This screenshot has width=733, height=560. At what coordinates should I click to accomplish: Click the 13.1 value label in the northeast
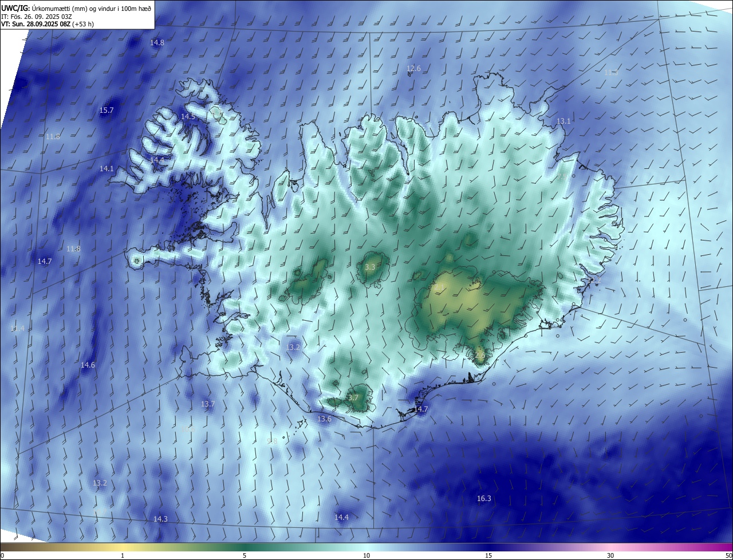click(563, 121)
